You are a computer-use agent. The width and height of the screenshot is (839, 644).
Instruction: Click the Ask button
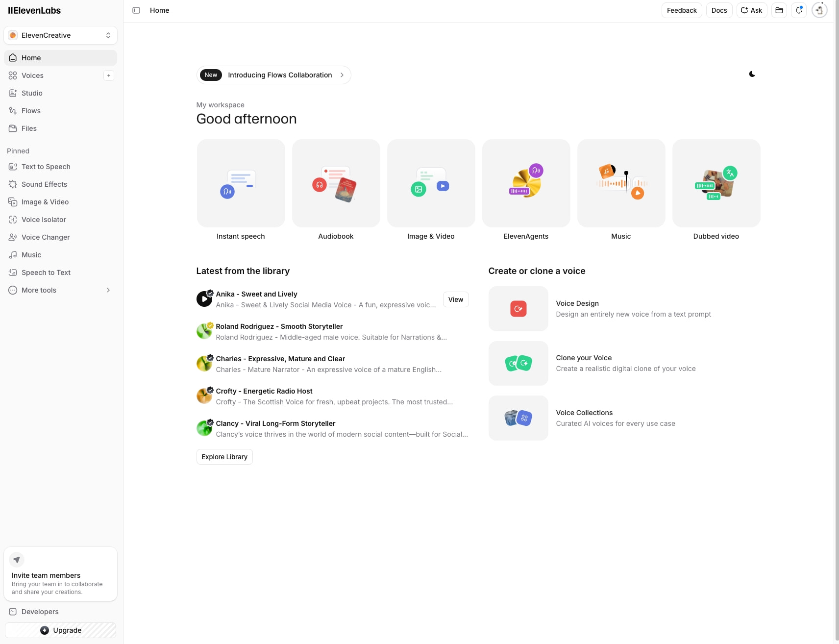752,10
